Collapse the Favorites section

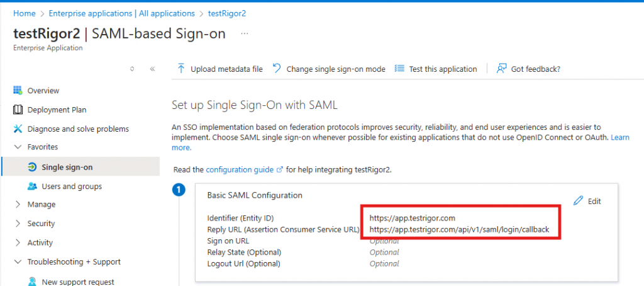tap(17, 147)
